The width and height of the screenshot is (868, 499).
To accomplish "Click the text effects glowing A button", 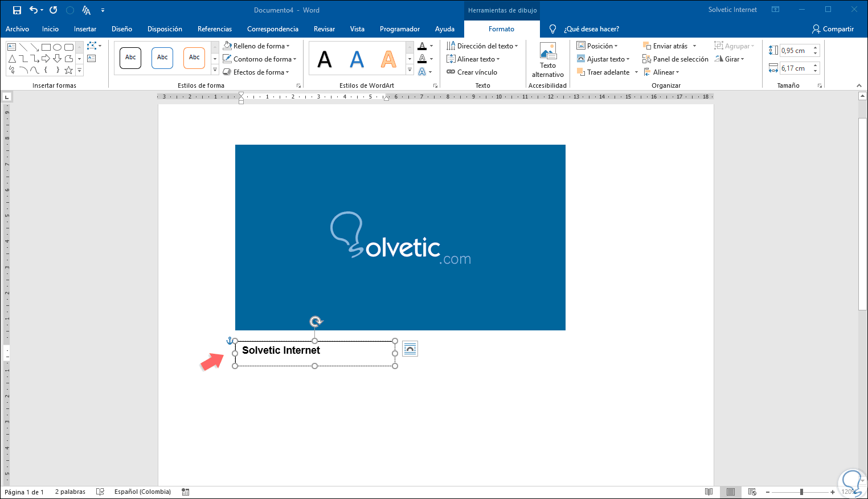I will [x=422, y=72].
